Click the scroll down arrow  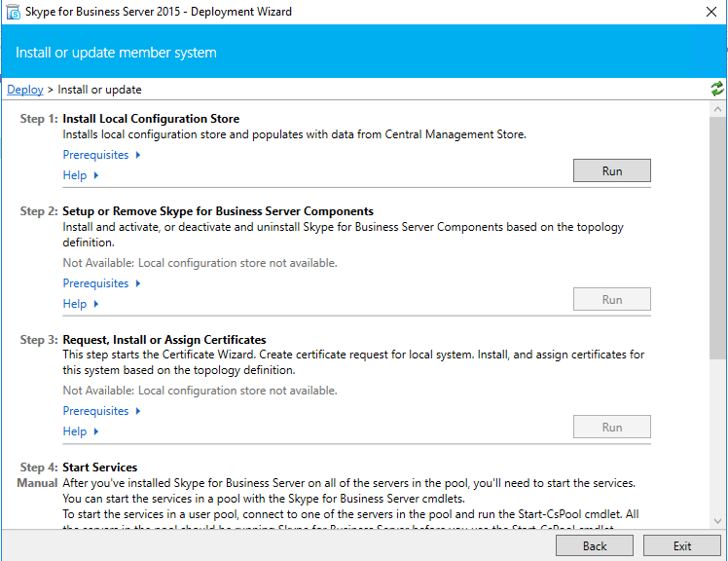(718, 521)
